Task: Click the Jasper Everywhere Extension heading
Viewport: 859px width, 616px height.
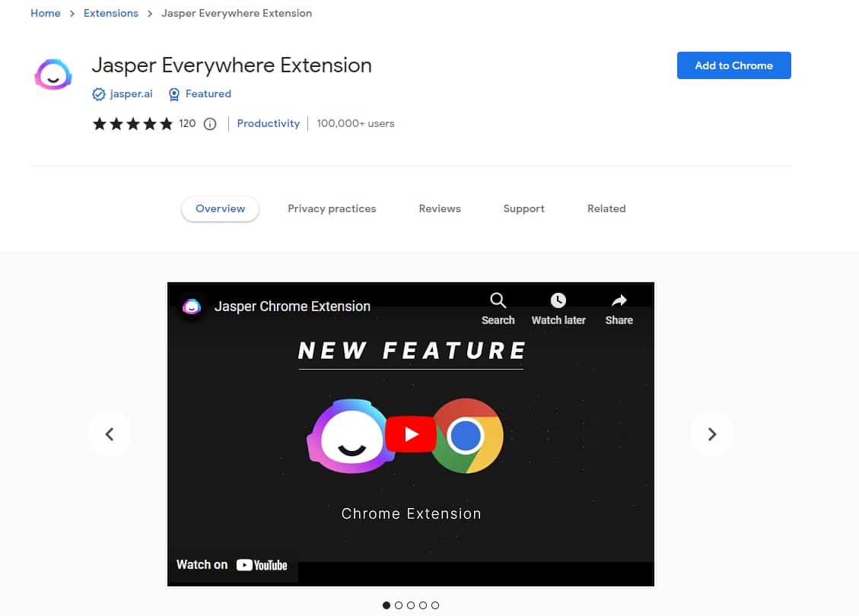Action: (x=232, y=65)
